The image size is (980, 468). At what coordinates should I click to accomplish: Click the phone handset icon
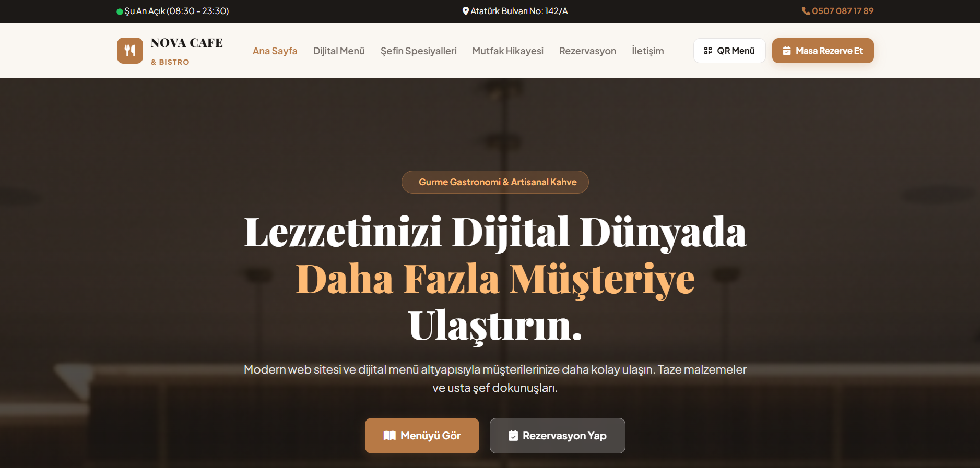[806, 11]
